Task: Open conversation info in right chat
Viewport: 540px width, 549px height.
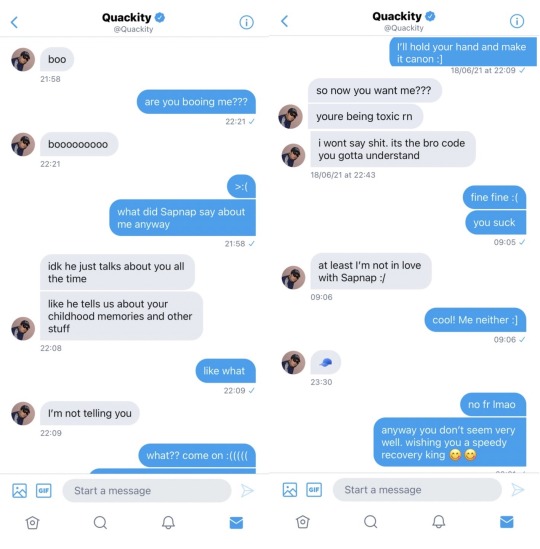Action: 517,21
